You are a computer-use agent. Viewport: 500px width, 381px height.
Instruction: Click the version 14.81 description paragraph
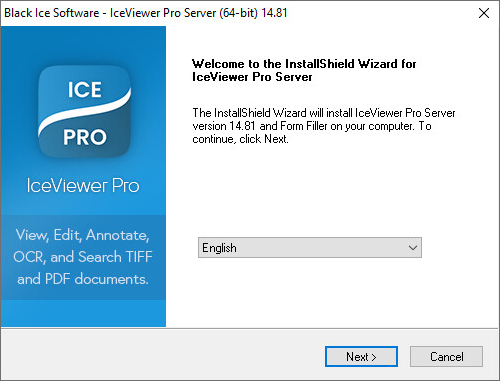pyautogui.click(x=324, y=126)
